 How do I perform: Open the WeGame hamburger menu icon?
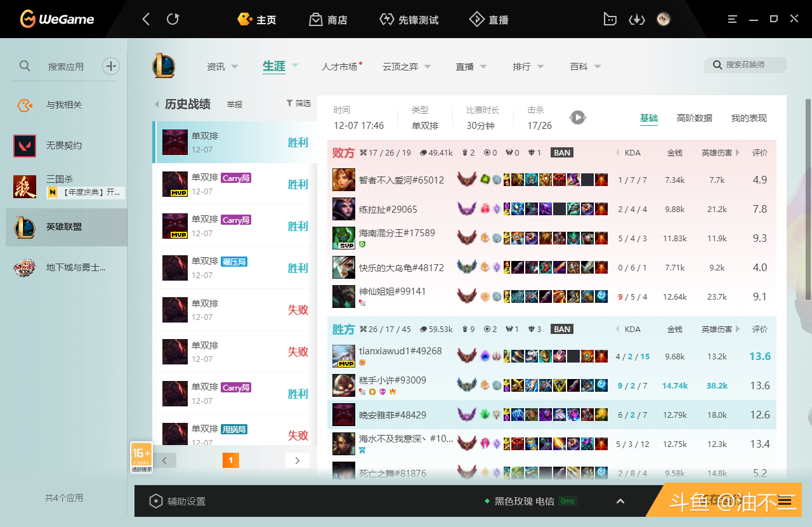(733, 19)
